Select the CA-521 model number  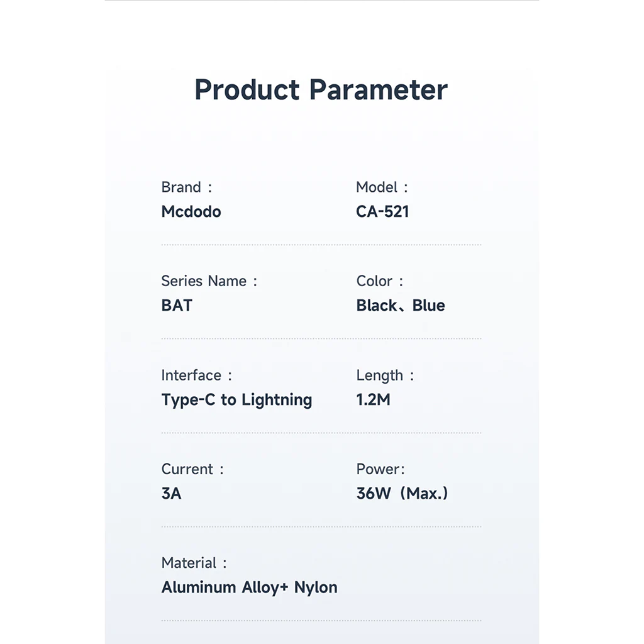pyautogui.click(x=382, y=212)
